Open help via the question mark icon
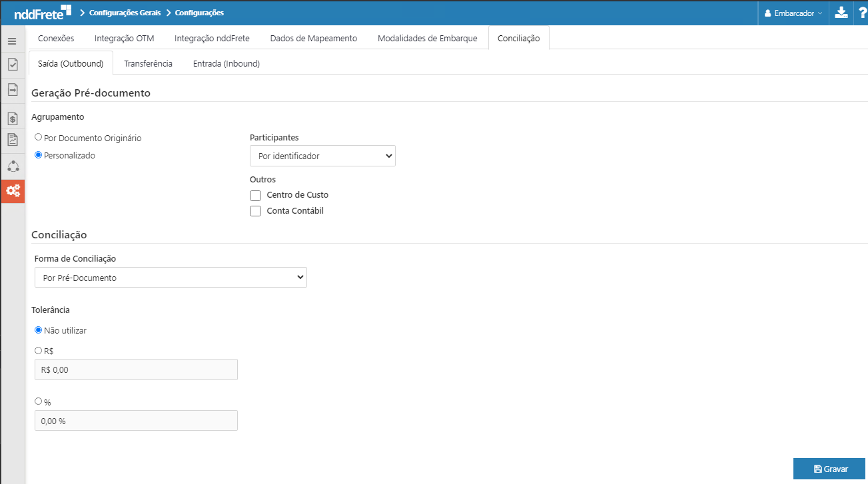 tap(862, 13)
